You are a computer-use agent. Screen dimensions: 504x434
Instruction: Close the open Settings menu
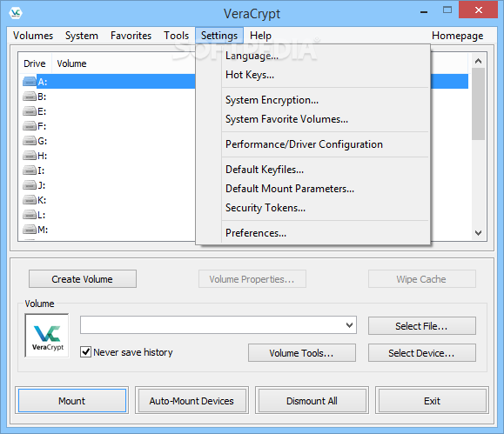(x=219, y=36)
